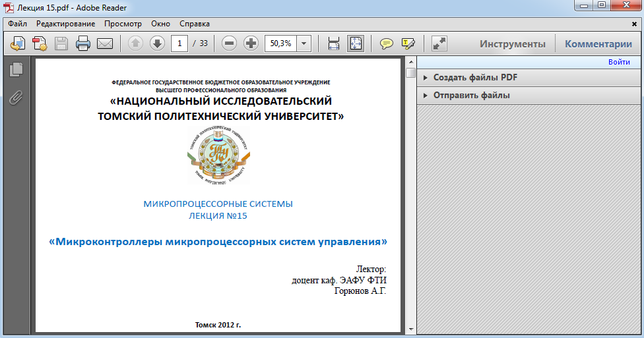644x338 pixels.
Task: Click the zoom percentage field showing 50,3%
Action: click(x=281, y=43)
